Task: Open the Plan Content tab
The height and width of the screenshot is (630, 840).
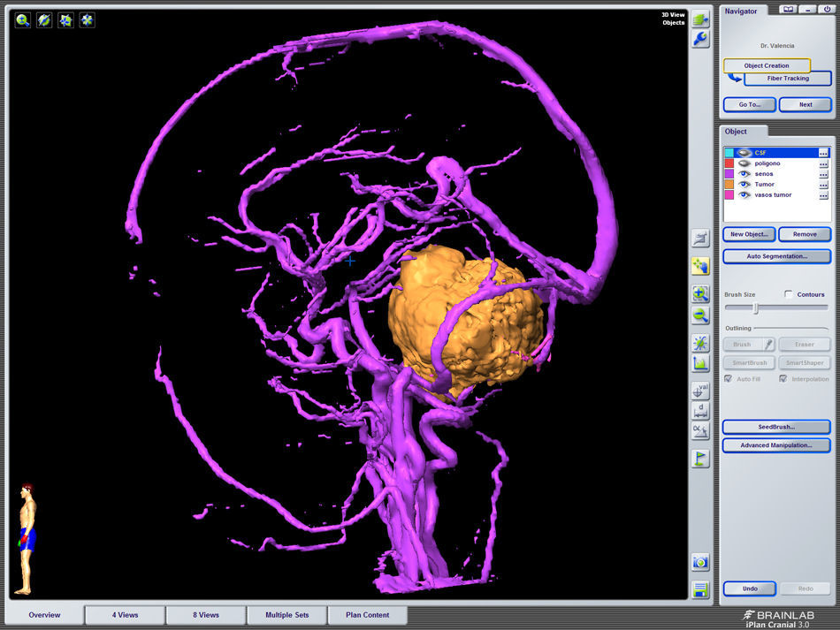Action: tap(368, 615)
